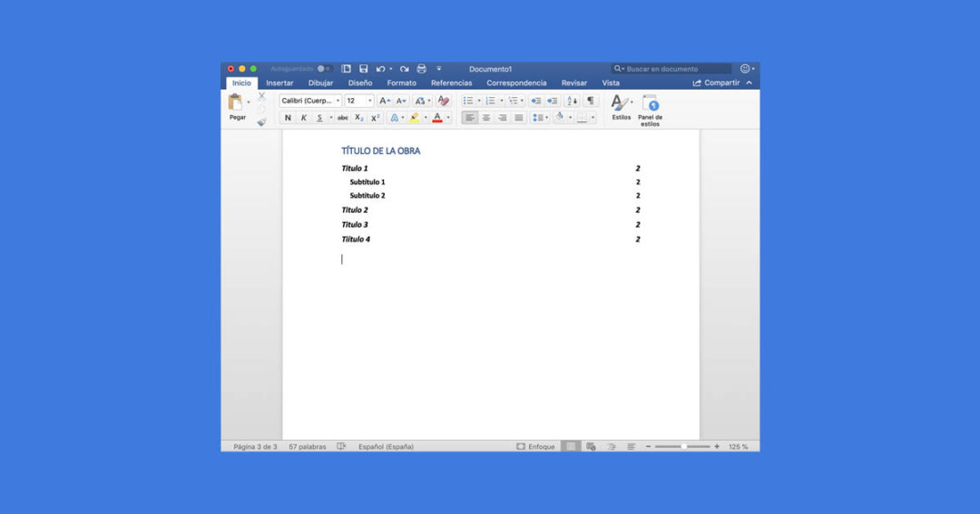Click the Multilevel list icon
The width and height of the screenshot is (980, 514).
click(513, 101)
